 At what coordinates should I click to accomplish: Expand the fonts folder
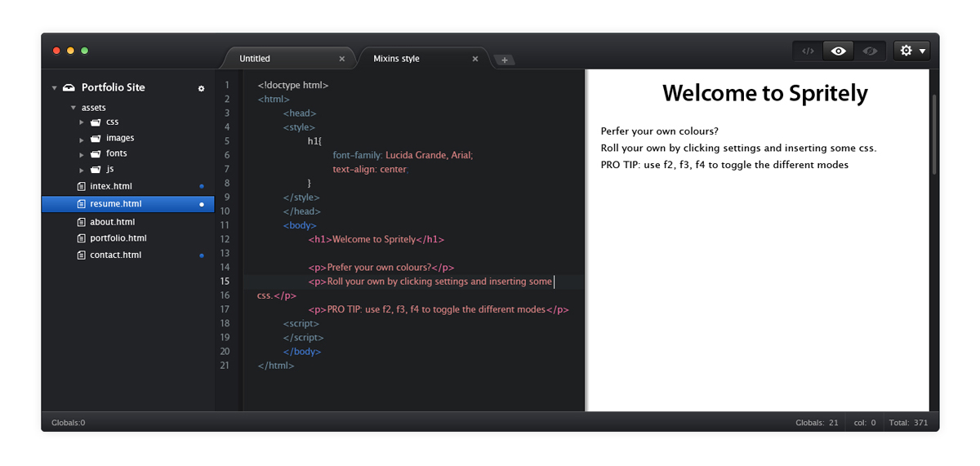click(82, 153)
